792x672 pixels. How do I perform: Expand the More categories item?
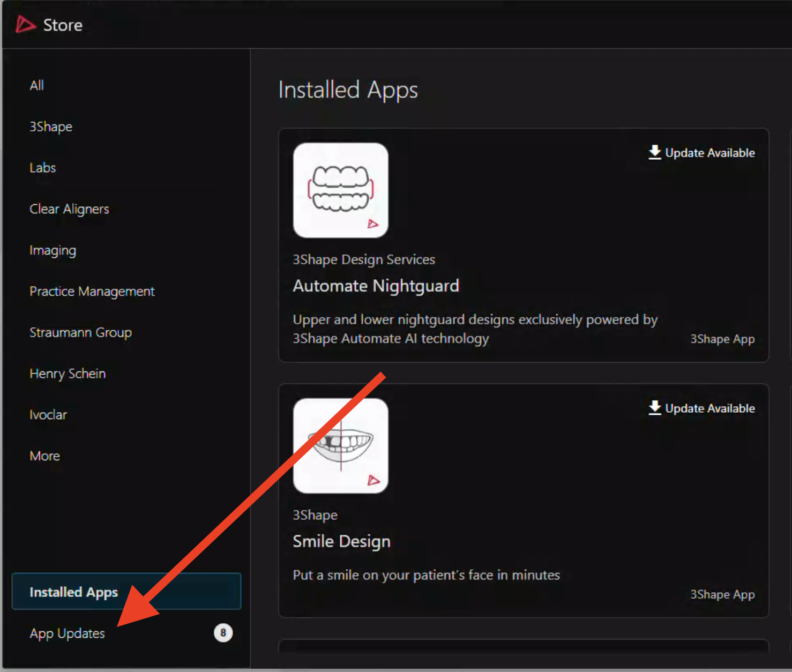45,456
